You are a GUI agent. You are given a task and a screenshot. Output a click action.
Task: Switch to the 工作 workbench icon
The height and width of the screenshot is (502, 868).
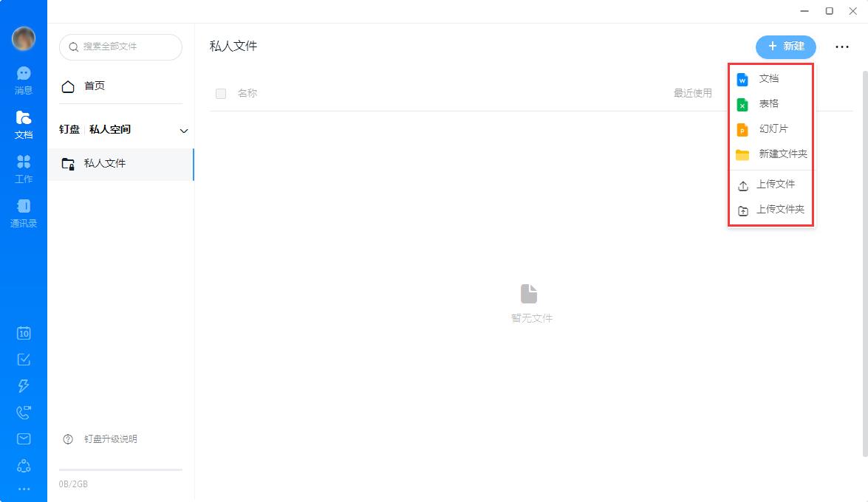[x=23, y=169]
